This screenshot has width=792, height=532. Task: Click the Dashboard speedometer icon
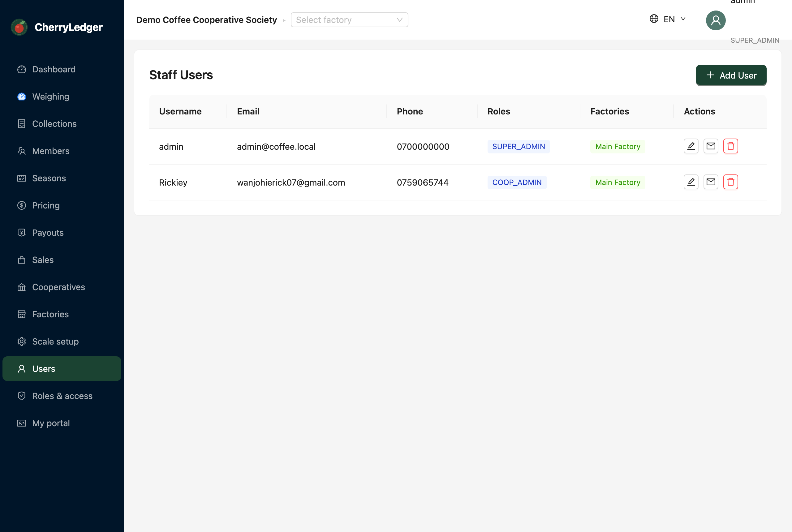click(22, 69)
